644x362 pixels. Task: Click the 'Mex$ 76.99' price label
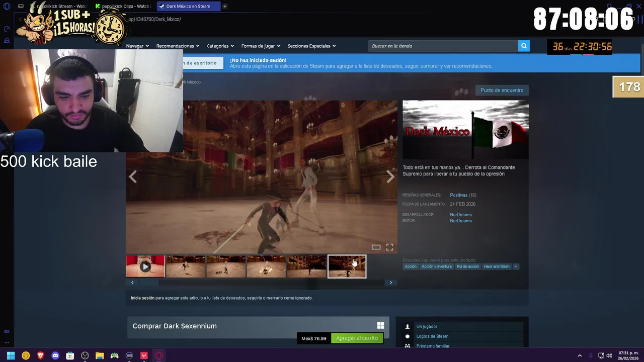[314, 338]
